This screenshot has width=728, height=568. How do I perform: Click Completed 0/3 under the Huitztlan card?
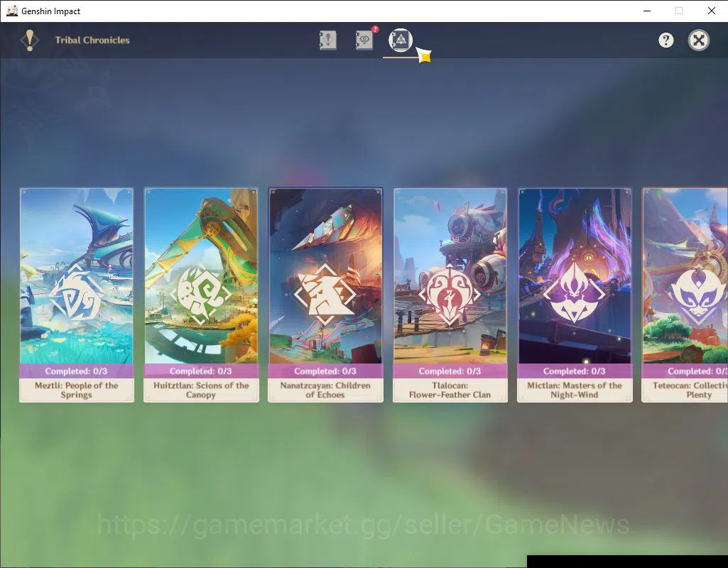201,371
